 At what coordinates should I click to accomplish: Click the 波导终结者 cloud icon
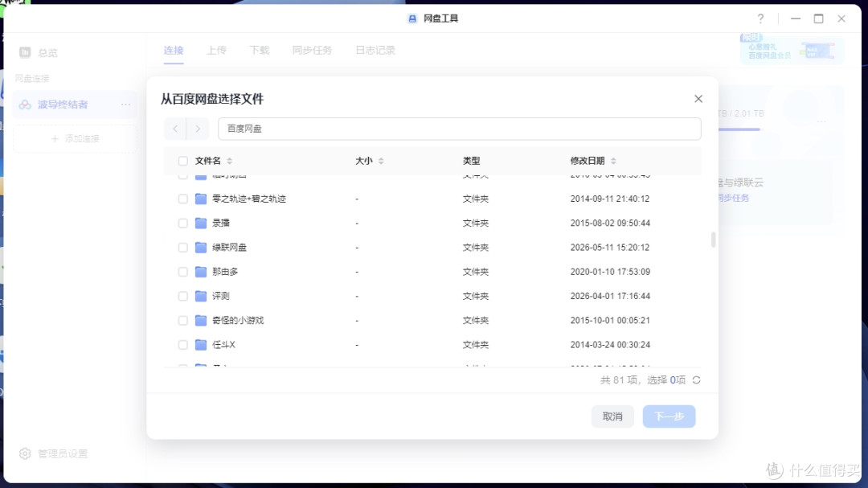click(x=25, y=105)
